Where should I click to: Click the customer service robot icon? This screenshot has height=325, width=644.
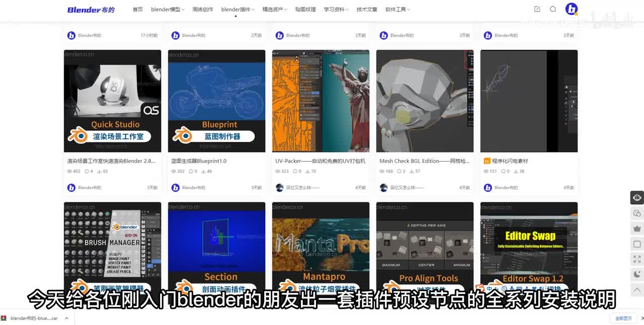(637, 198)
